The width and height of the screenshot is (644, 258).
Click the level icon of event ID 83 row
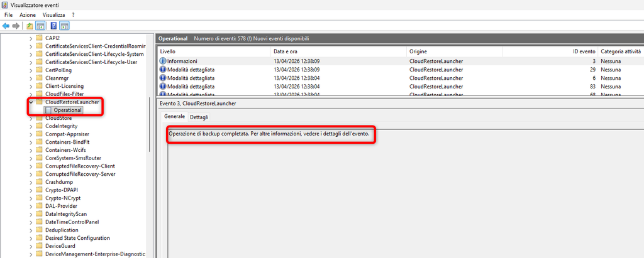(x=163, y=86)
